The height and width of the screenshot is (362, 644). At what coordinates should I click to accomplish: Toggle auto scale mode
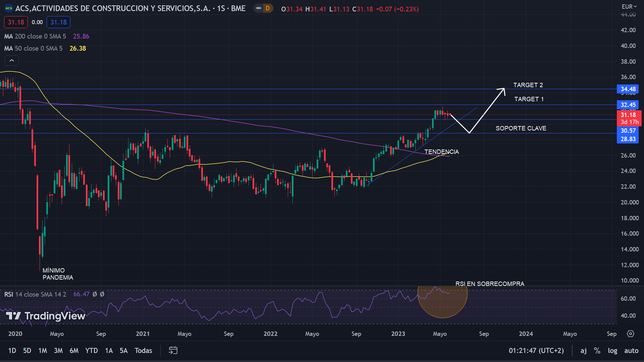click(x=631, y=351)
